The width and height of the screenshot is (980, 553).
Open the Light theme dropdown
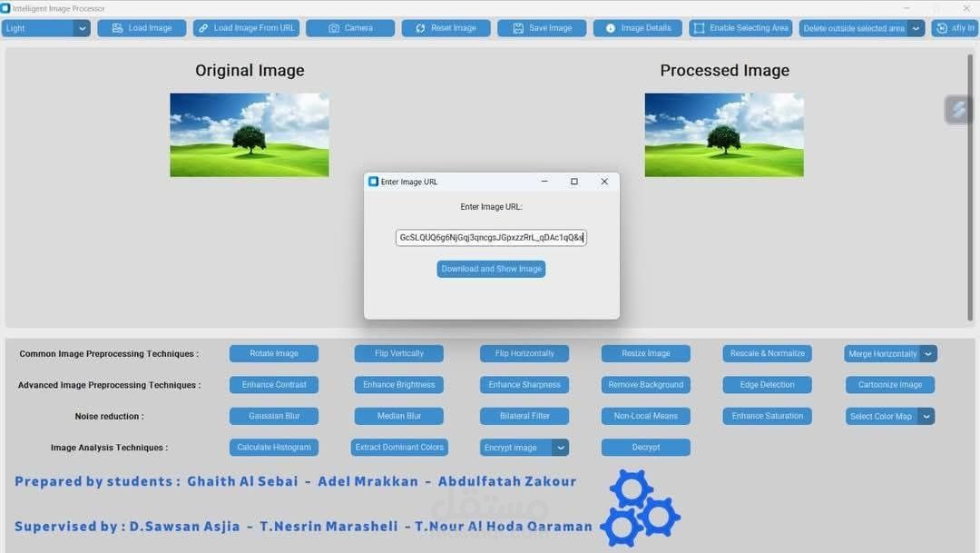point(46,28)
